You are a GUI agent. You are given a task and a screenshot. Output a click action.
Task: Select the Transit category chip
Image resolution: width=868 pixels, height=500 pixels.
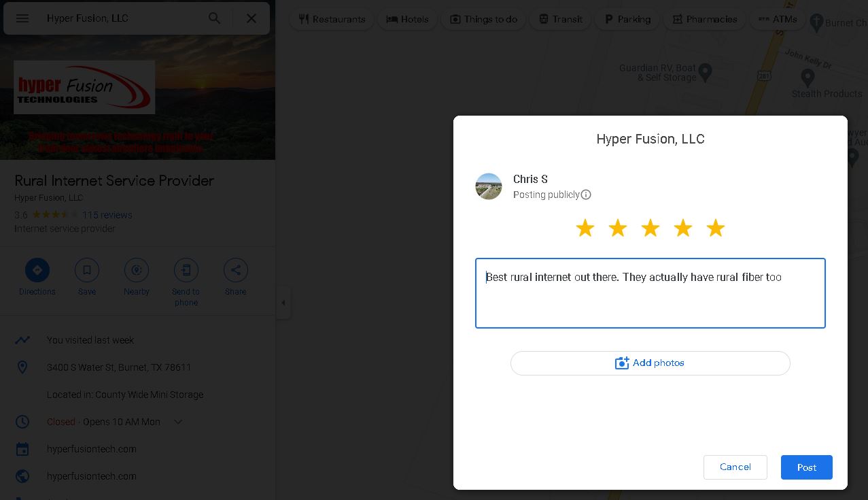pos(560,19)
